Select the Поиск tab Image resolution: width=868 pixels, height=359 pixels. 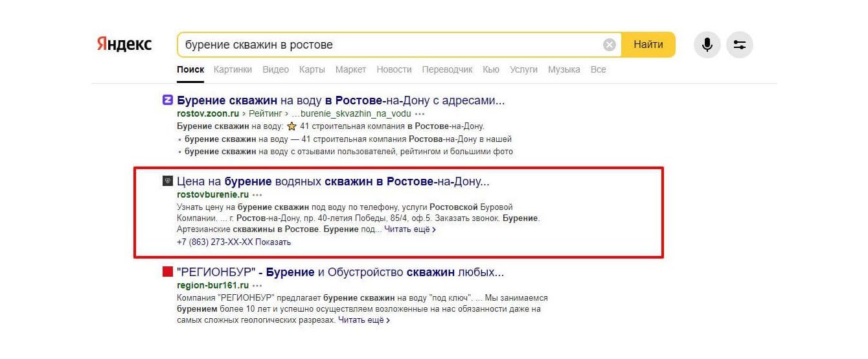click(x=190, y=69)
